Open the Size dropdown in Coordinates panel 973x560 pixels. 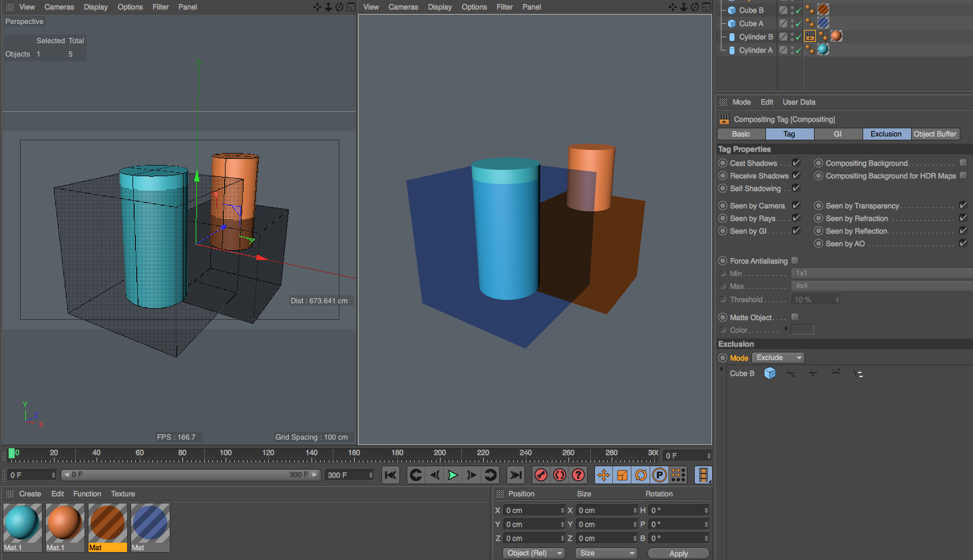[x=606, y=553]
